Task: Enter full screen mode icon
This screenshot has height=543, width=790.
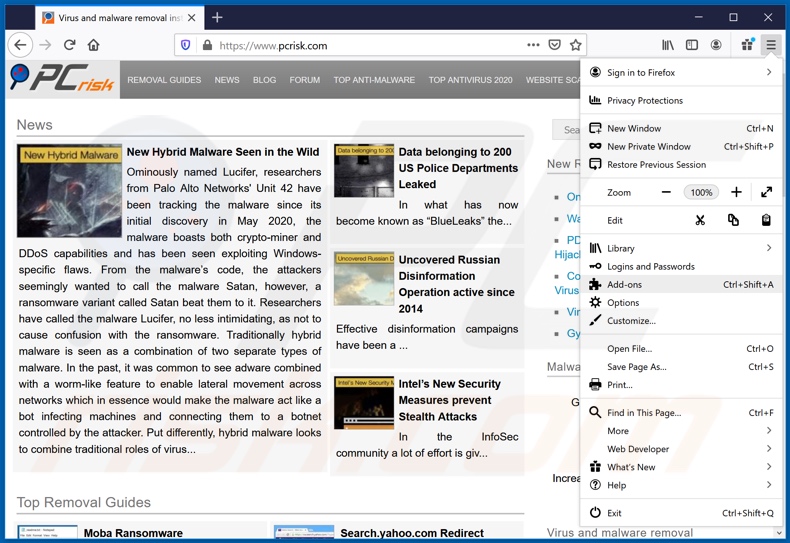Action: [766, 192]
